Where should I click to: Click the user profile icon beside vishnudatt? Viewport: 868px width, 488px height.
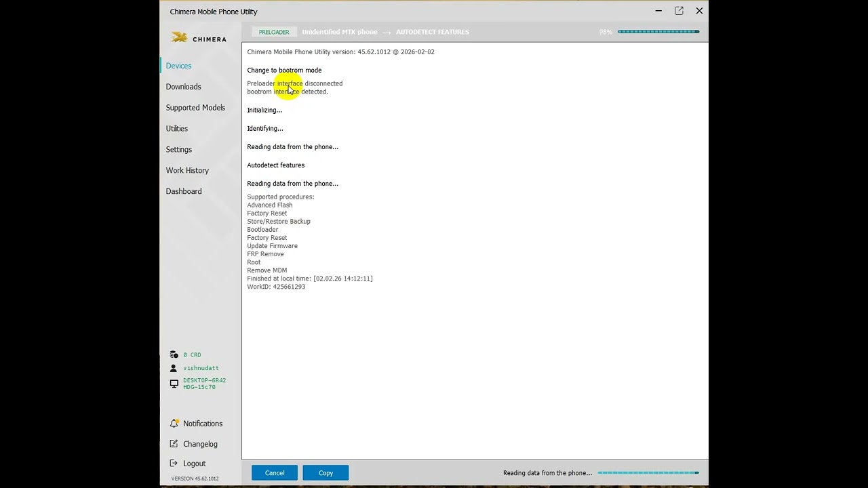[174, 368]
